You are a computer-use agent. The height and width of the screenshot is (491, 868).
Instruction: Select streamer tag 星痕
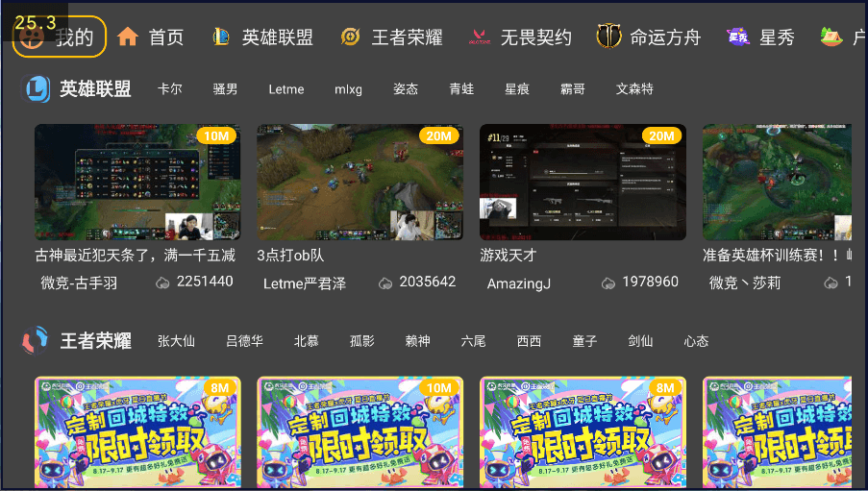517,89
